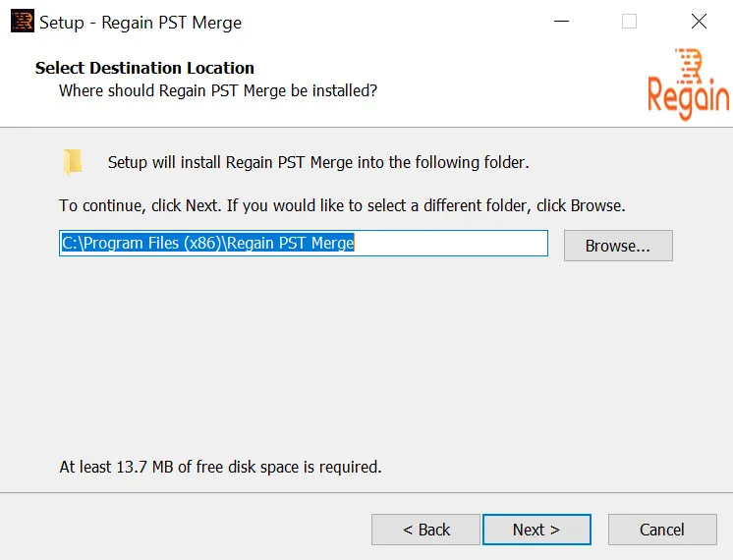Click the 'Setup - Regain PST Merge' title text
This screenshot has height=560, width=733.
pos(141,23)
